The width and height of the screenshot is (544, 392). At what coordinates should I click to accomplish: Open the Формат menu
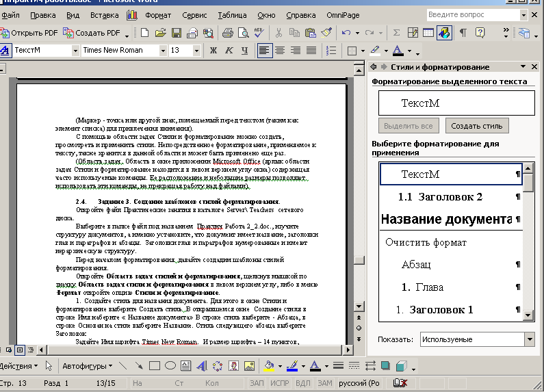[158, 15]
